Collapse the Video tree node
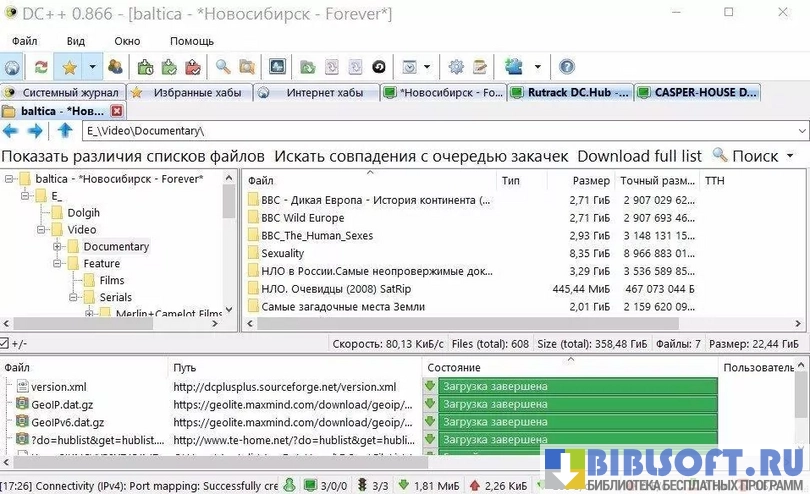 pyautogui.click(x=42, y=230)
